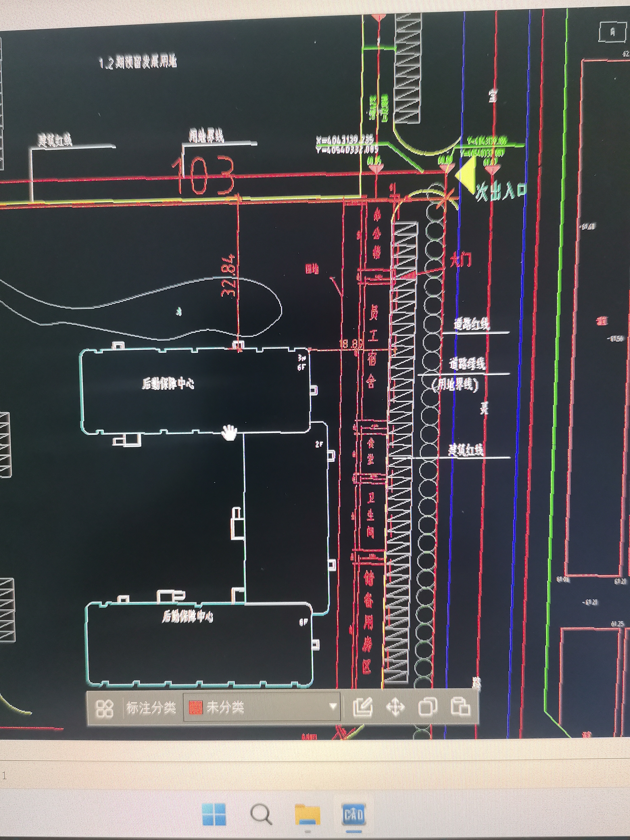Click the upper 后勤保障中心 building label
The width and height of the screenshot is (630, 840).
[x=168, y=383]
